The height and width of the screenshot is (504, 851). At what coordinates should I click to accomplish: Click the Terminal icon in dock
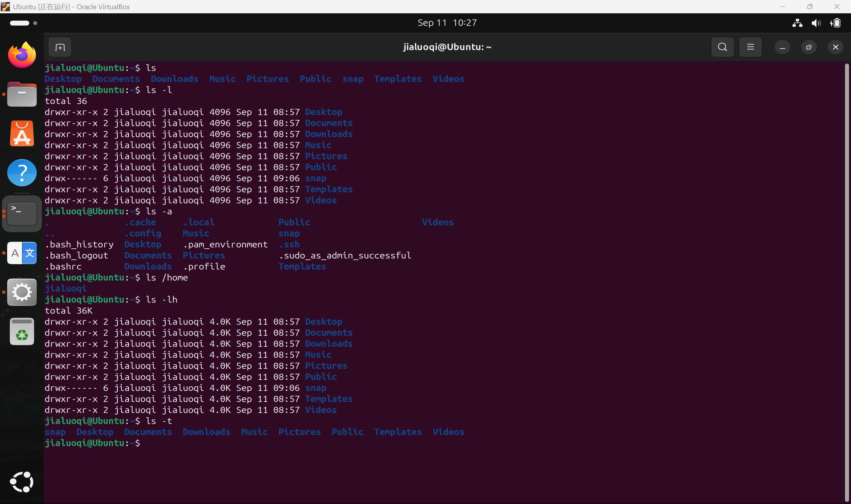pyautogui.click(x=22, y=213)
